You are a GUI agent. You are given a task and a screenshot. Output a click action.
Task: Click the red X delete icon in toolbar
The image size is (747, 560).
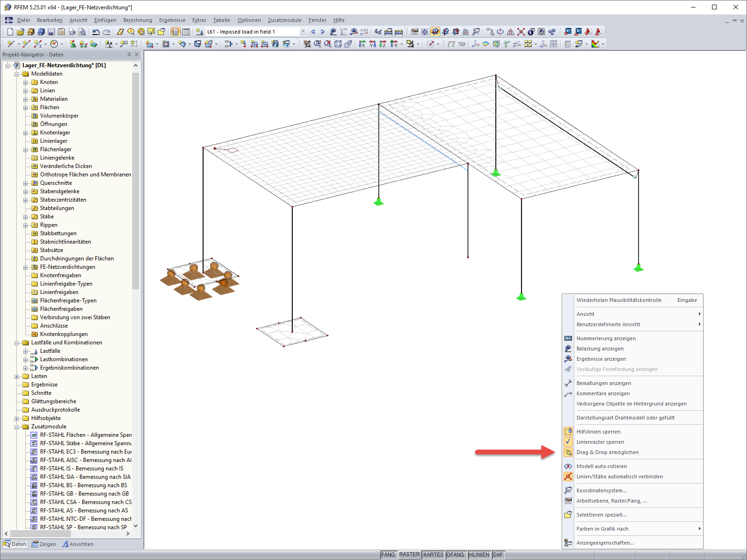tap(521, 32)
